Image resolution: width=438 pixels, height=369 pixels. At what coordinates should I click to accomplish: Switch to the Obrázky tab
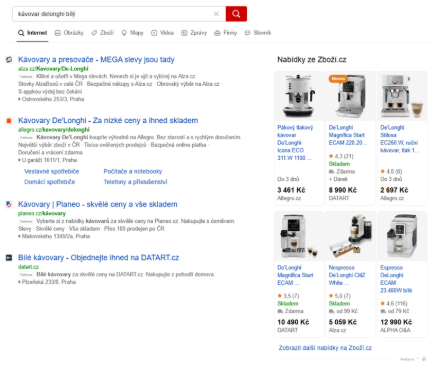[x=69, y=33]
